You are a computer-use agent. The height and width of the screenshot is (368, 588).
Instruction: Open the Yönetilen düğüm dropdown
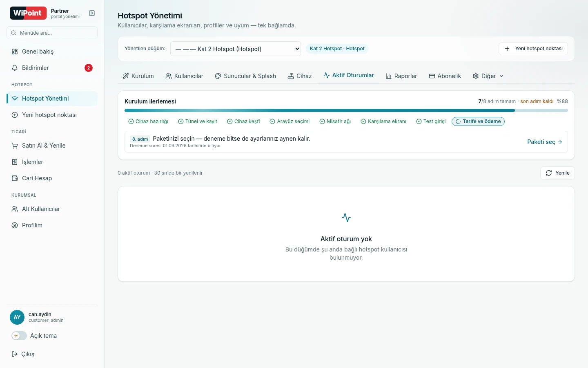(236, 49)
